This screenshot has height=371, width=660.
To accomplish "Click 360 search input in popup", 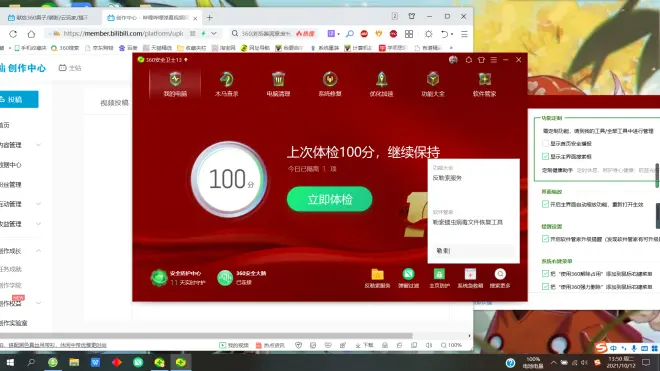I will click(x=474, y=251).
